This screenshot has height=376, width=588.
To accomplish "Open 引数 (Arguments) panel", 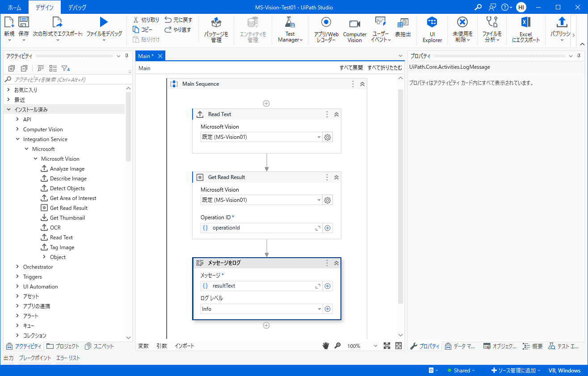I will click(x=162, y=346).
